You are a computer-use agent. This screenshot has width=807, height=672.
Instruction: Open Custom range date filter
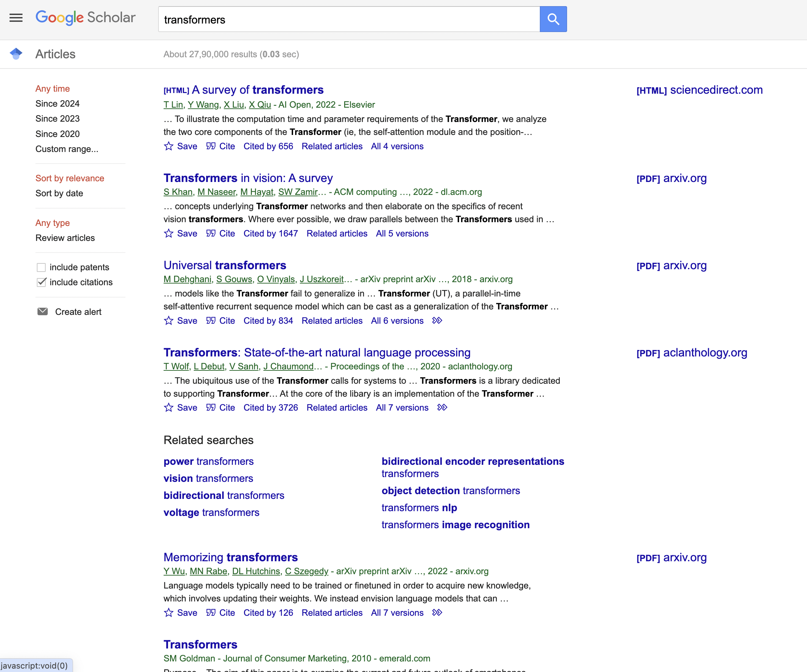pos(67,149)
